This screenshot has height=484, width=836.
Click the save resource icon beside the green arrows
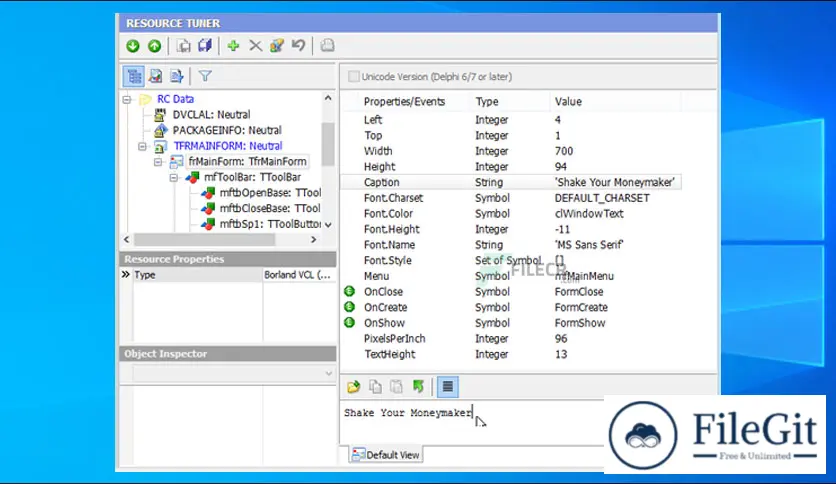[183, 46]
